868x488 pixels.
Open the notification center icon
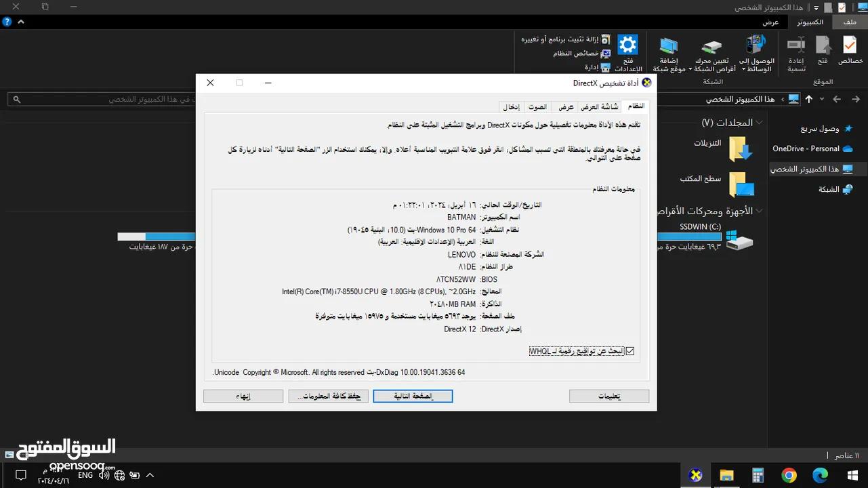[x=21, y=475]
